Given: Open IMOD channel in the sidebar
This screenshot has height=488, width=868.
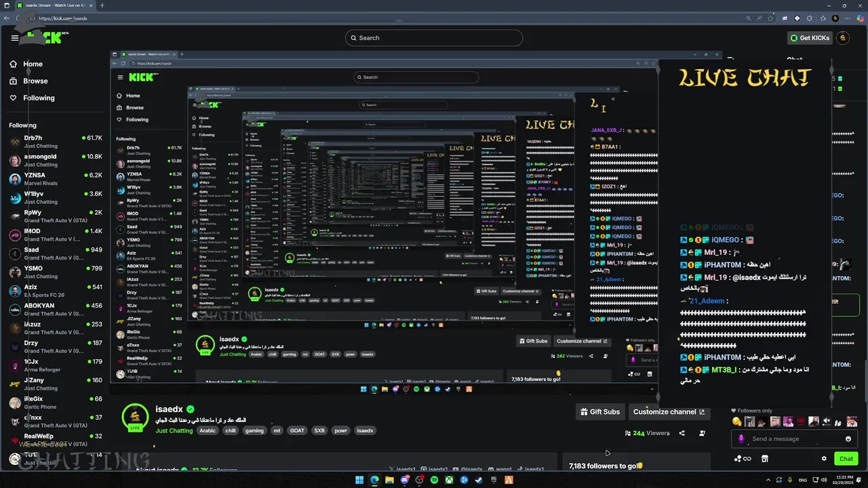Looking at the screenshot, I should [56, 235].
